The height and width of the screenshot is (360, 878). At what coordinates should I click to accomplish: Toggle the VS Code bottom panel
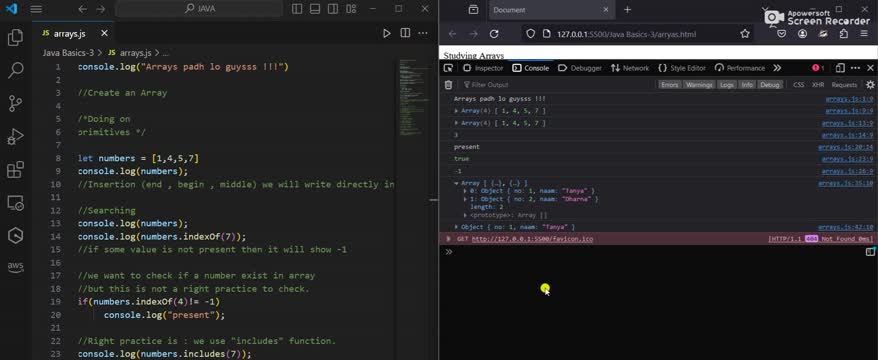point(315,9)
